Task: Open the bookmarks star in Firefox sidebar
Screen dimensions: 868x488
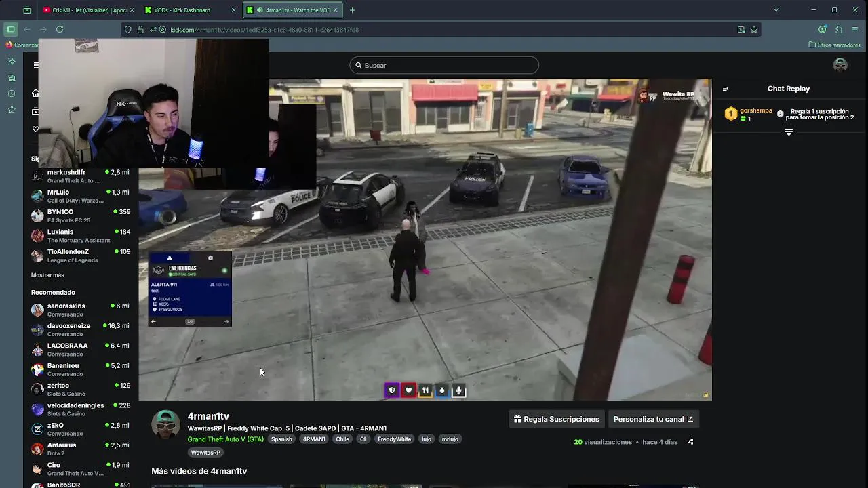Action: pos(12,110)
